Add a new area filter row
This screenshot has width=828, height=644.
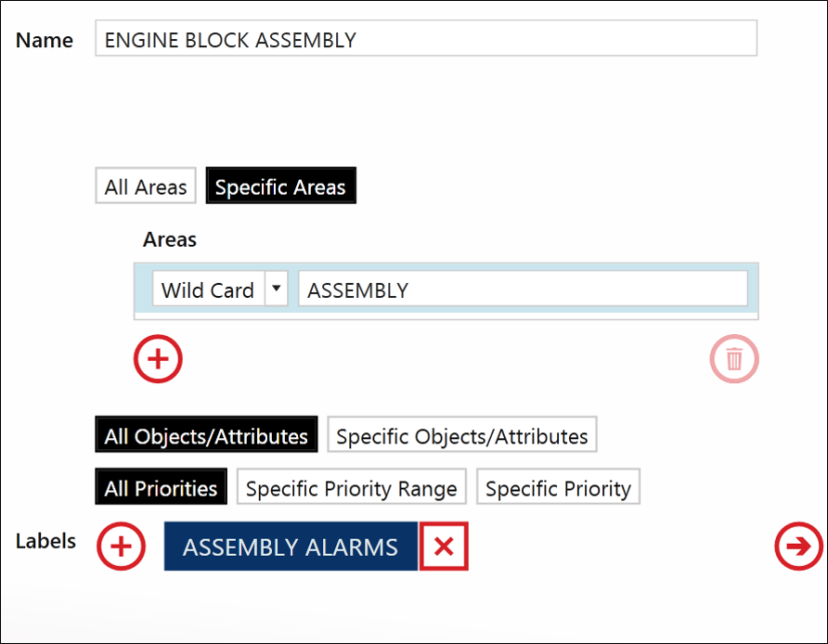coord(158,359)
